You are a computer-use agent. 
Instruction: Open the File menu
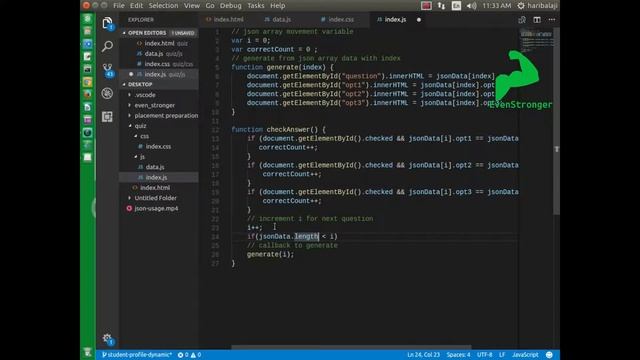click(119, 6)
